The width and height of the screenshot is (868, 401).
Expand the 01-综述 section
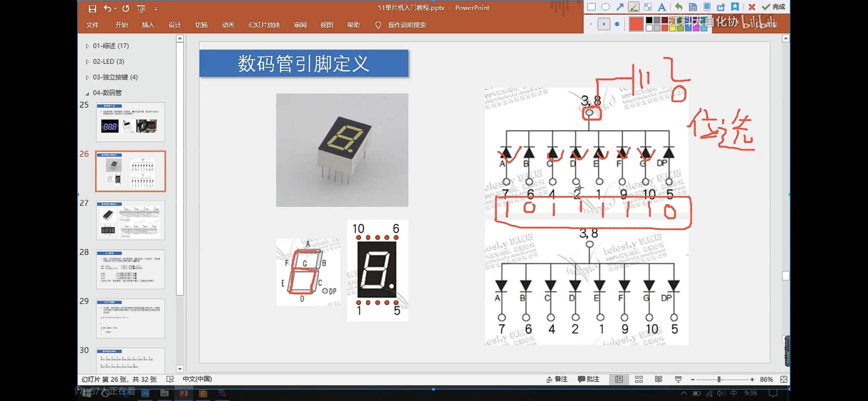[87, 46]
